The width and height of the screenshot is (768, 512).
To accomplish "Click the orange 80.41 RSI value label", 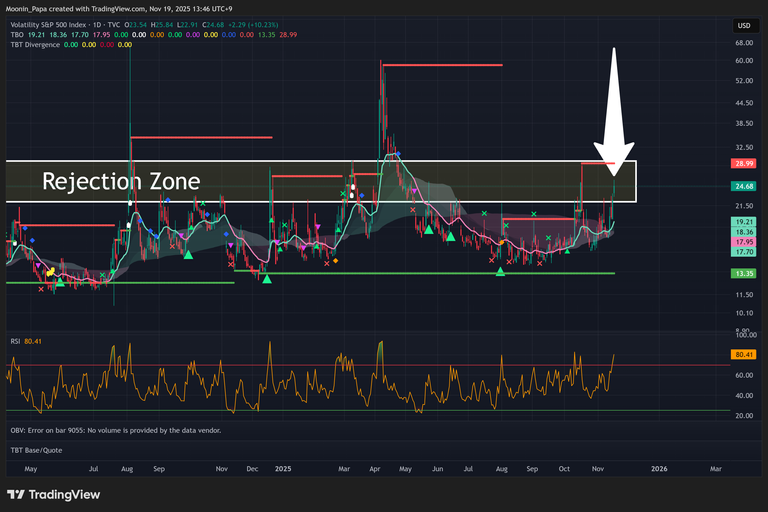I will point(743,354).
